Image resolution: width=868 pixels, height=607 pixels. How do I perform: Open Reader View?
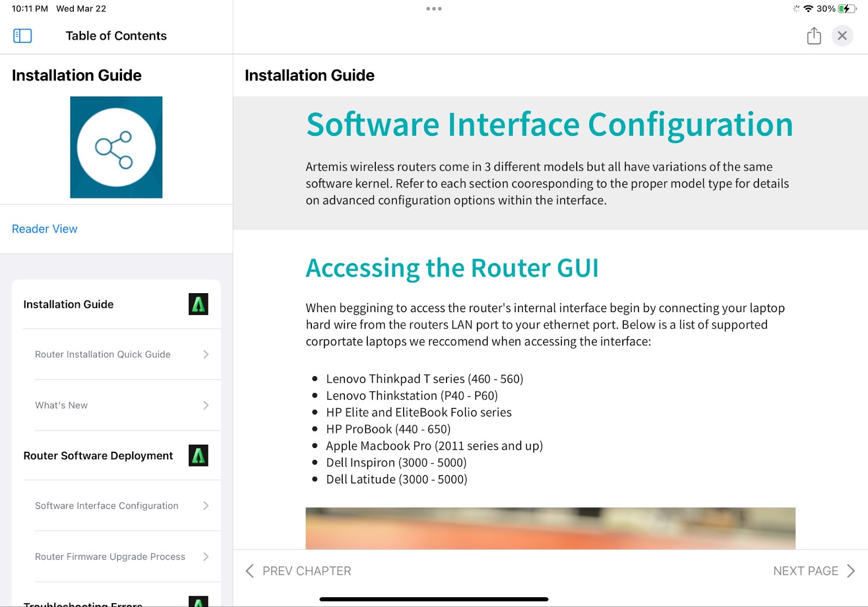click(44, 229)
